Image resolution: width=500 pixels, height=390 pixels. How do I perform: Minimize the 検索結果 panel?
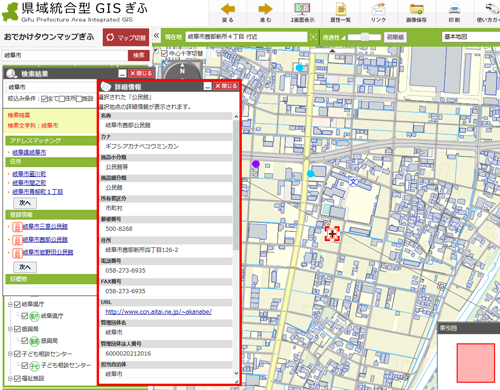click(122, 73)
